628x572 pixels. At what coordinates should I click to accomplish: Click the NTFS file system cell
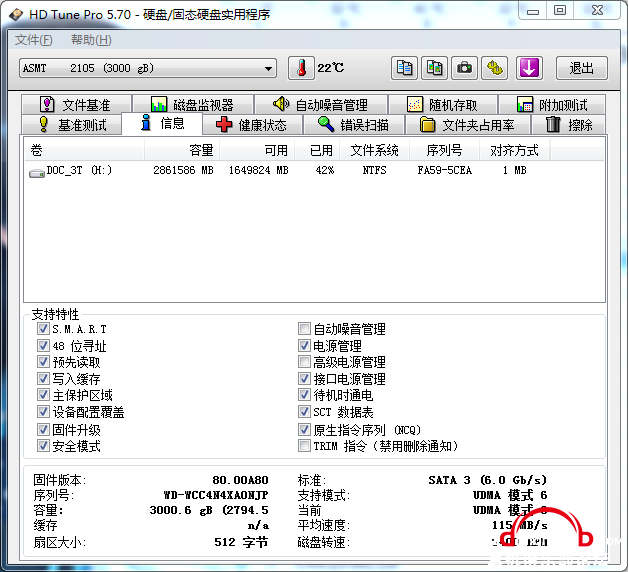pos(374,171)
